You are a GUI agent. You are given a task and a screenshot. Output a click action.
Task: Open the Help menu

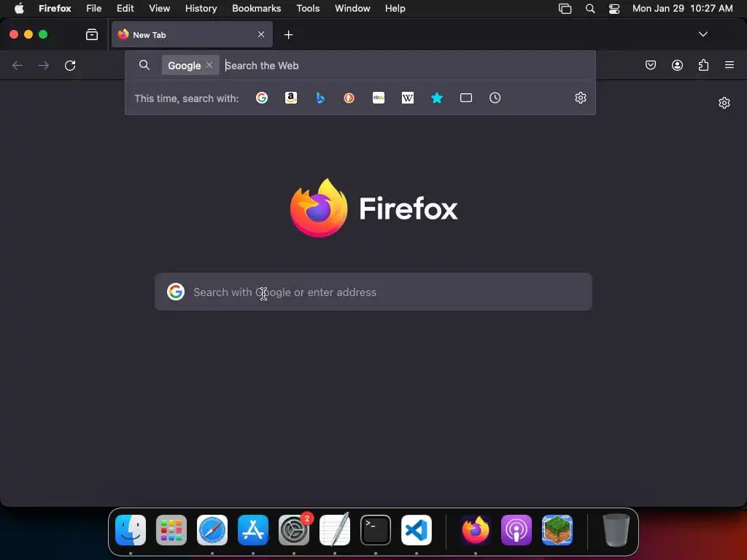click(x=395, y=8)
